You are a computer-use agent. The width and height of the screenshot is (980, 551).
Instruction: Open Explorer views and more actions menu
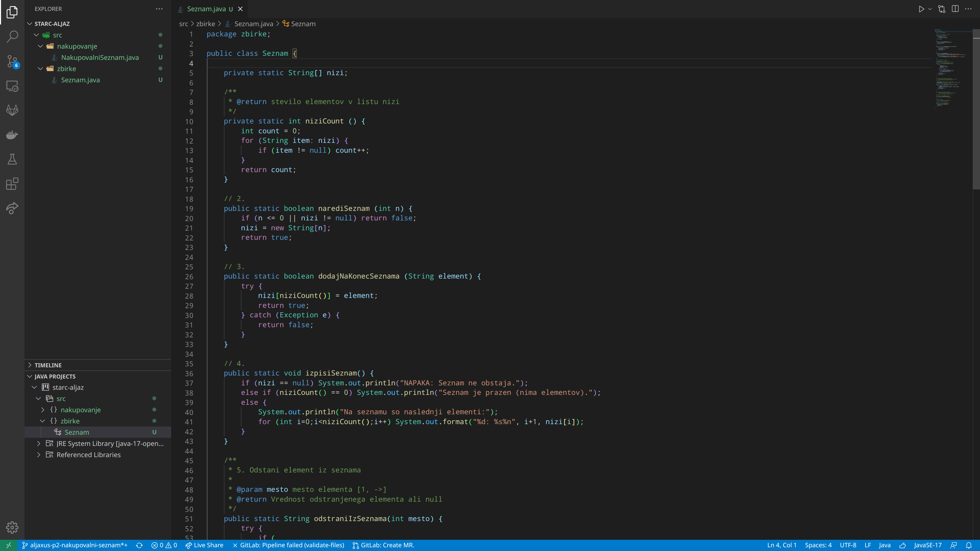[159, 9]
